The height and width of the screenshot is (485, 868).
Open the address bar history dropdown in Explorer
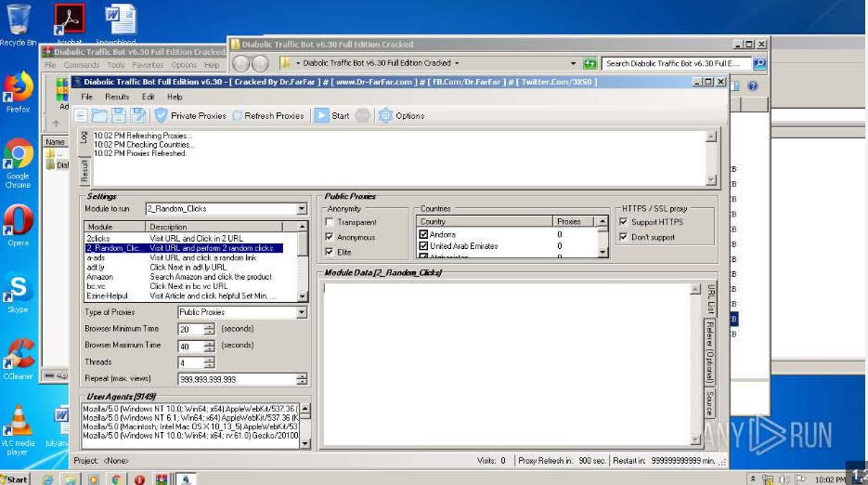(x=573, y=63)
